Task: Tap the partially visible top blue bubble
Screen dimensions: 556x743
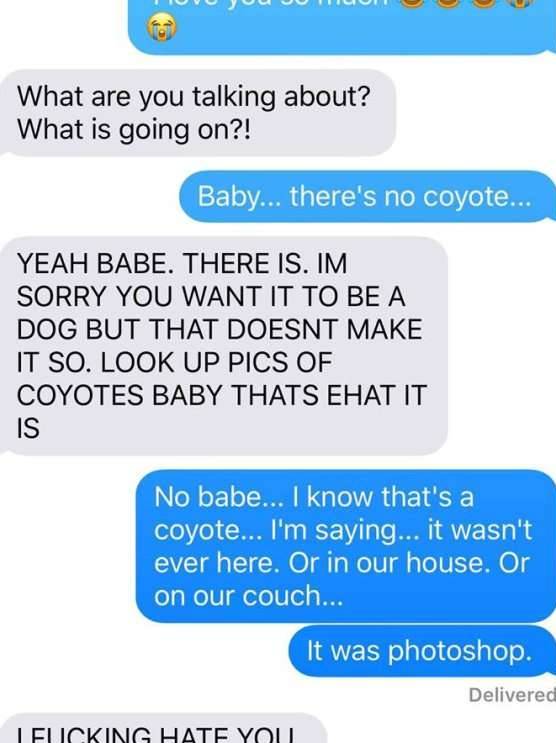Action: click(342, 27)
